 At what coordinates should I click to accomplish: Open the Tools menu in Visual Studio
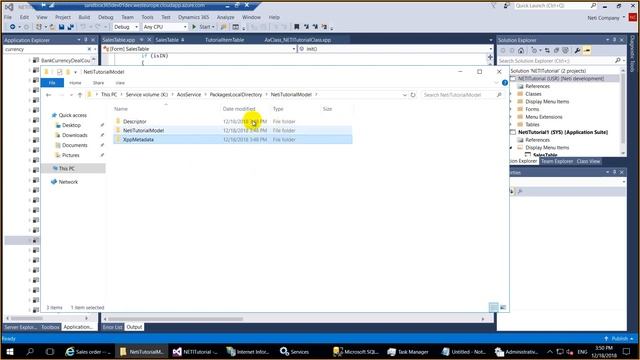click(x=147, y=17)
